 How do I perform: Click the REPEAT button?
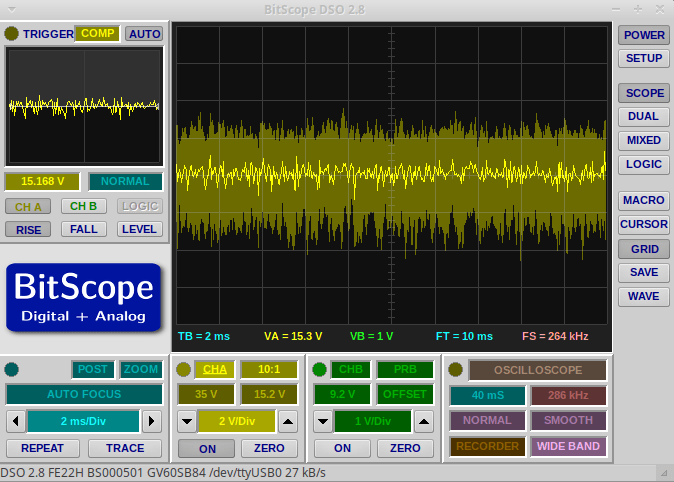pyautogui.click(x=43, y=448)
